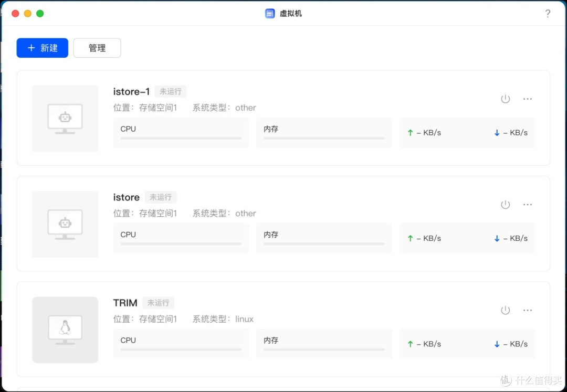Power on the istore virtual machine
This screenshot has height=392, width=567.
[x=505, y=205]
